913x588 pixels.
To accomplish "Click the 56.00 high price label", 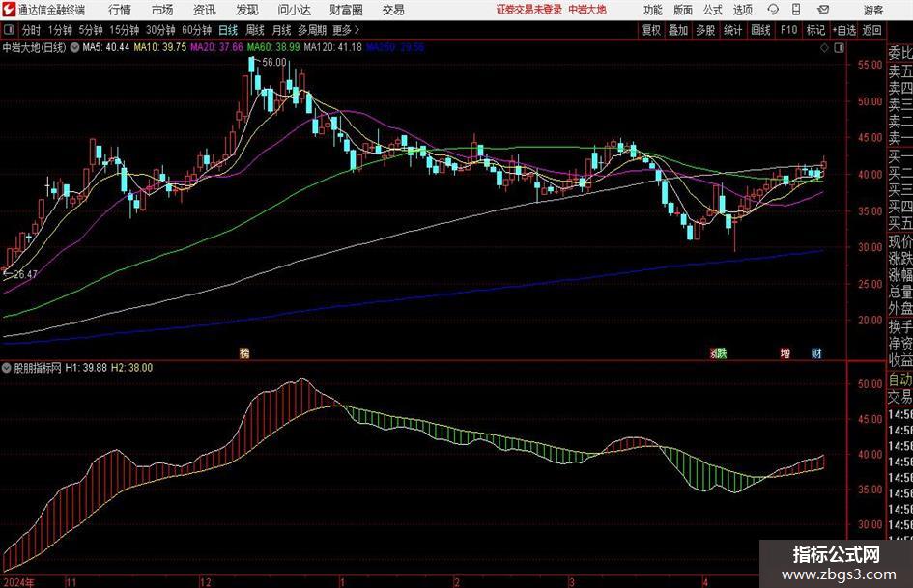I will [274, 63].
